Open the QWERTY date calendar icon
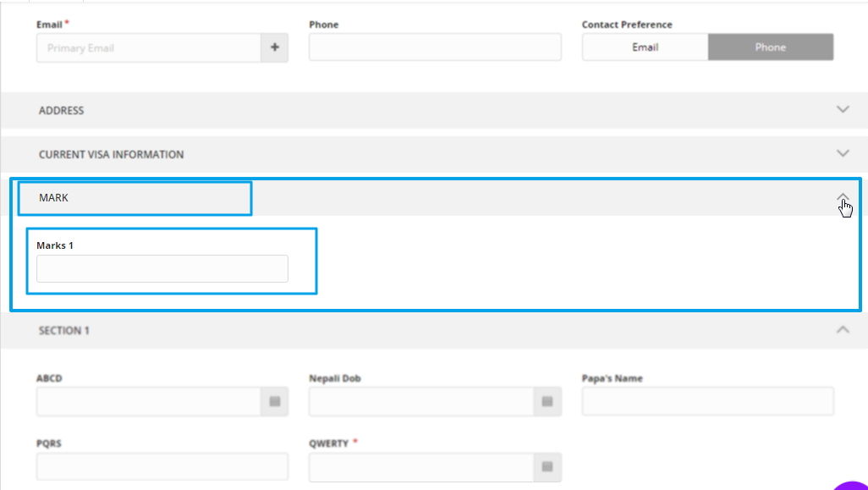This screenshot has width=868, height=490. click(547, 467)
